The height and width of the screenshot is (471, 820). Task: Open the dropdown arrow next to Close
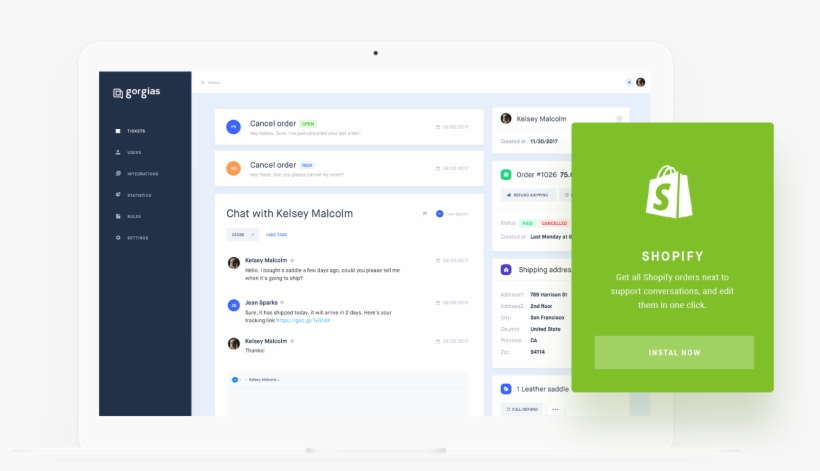(x=253, y=235)
